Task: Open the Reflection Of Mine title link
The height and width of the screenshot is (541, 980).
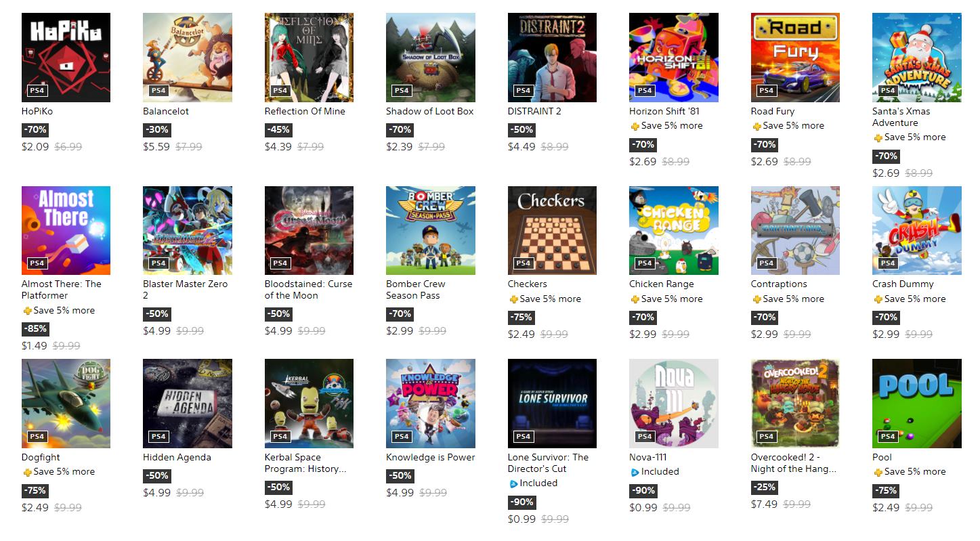Action: pyautogui.click(x=305, y=111)
